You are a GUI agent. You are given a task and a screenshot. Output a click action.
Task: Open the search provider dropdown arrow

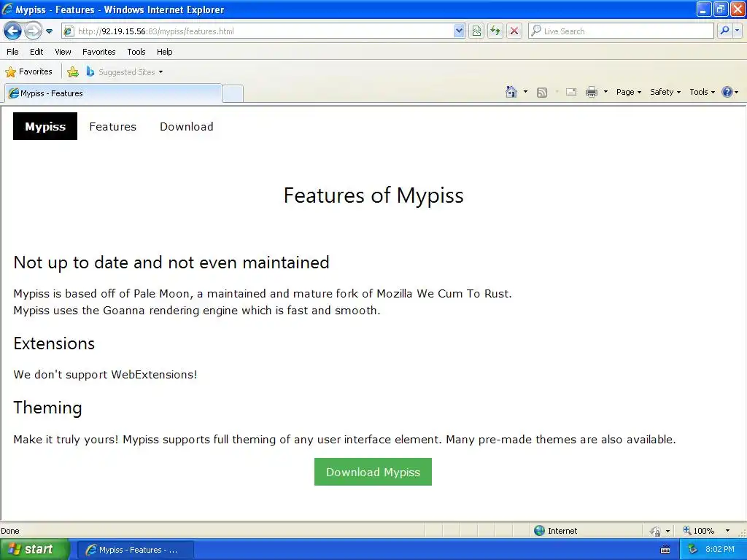737,31
